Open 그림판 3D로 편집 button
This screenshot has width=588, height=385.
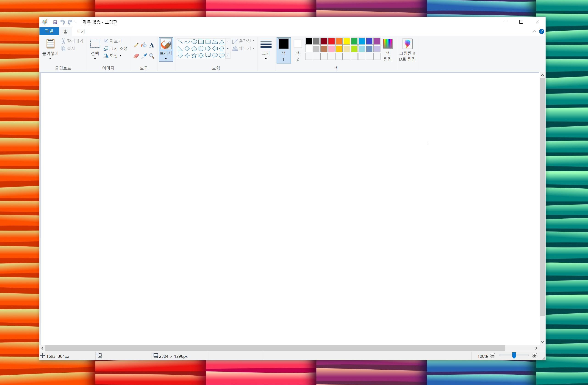tap(407, 50)
